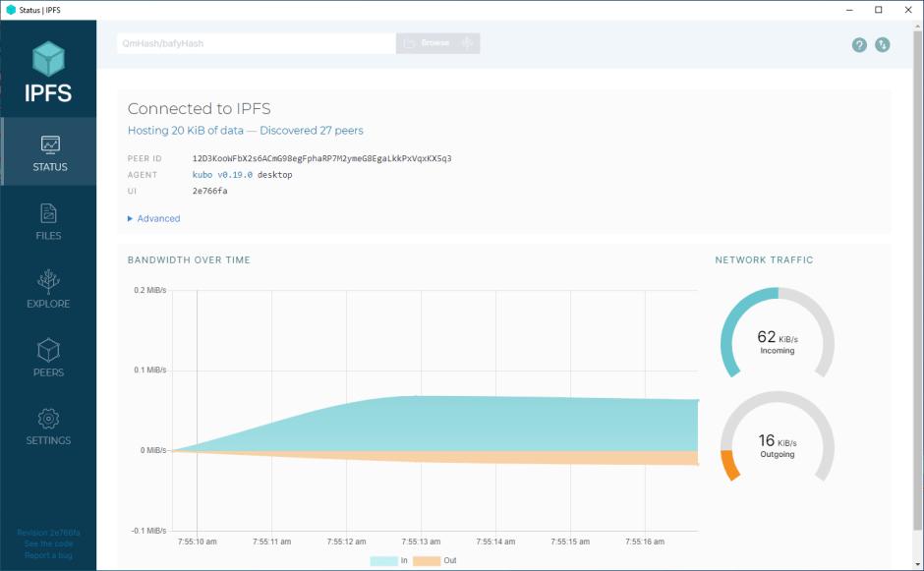924x571 pixels.
Task: Click the 7:55:10 am axis label
Action: click(197, 542)
